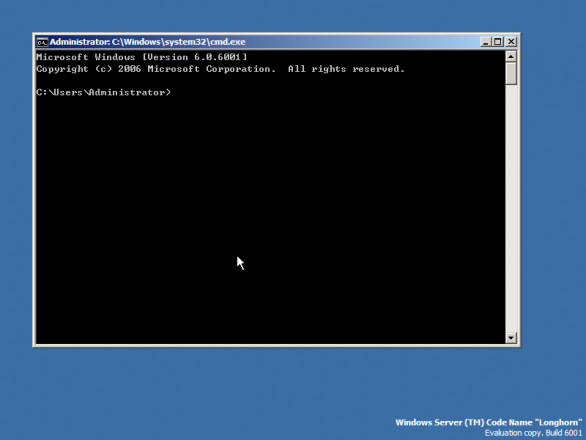Click the vertical scrollbar thumb
586x440 pixels.
[511, 74]
